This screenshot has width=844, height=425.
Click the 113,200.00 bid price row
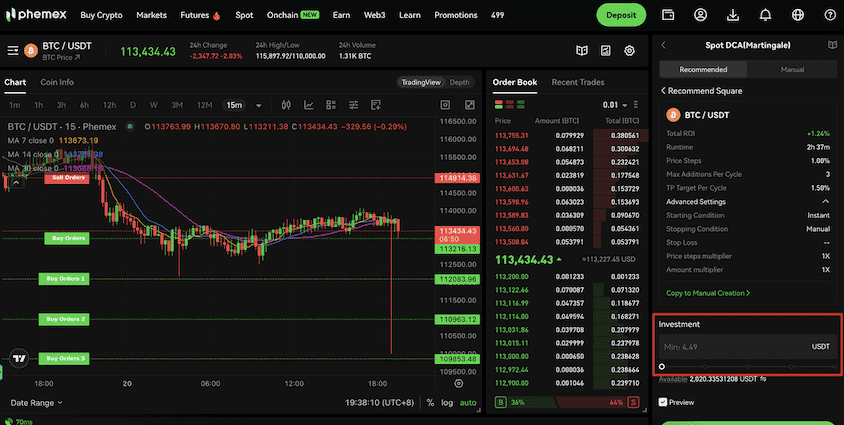point(567,277)
